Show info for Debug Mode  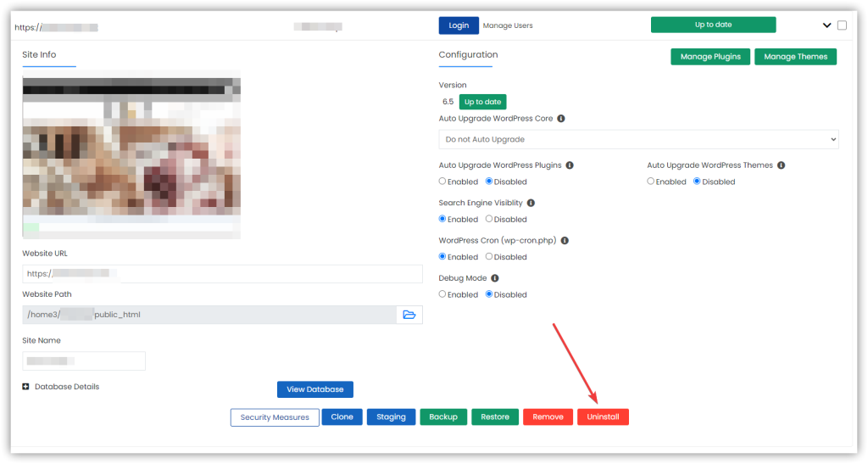pyautogui.click(x=495, y=278)
